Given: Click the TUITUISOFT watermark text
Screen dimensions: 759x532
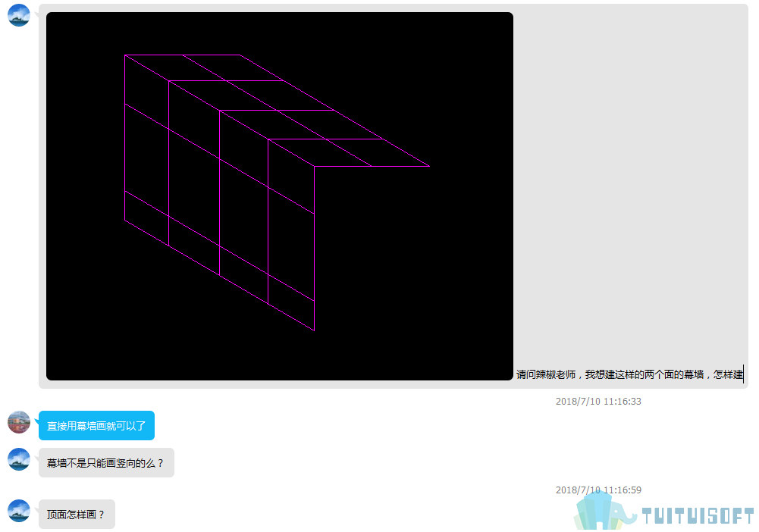Looking at the screenshot, I should [698, 515].
